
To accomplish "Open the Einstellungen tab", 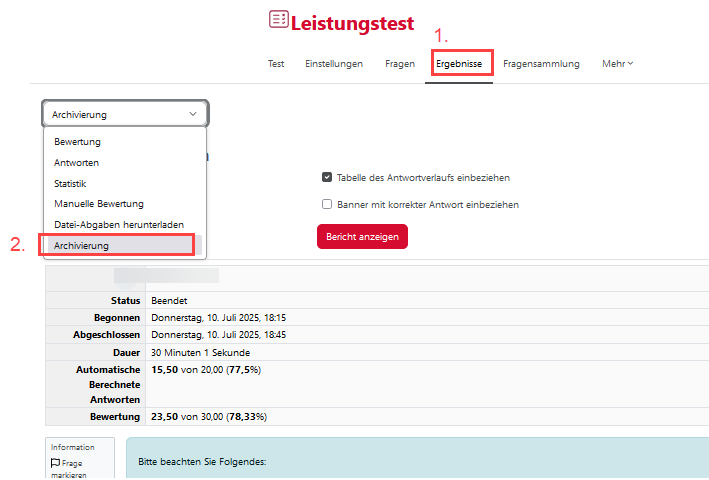I will click(334, 64).
